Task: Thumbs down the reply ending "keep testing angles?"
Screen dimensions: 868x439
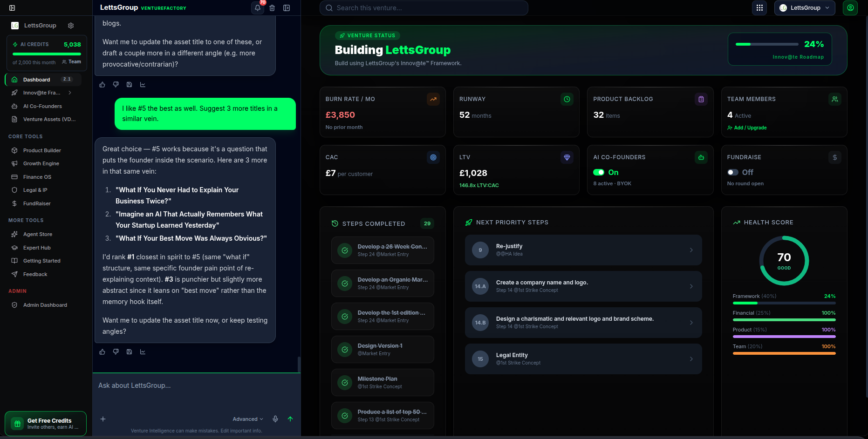Action: (x=116, y=352)
